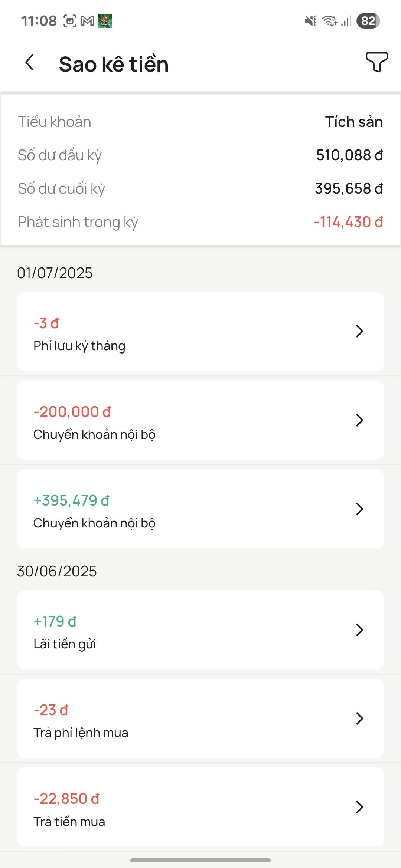Tap the 01/07/2025 date header
The image size is (401, 868).
(55, 273)
